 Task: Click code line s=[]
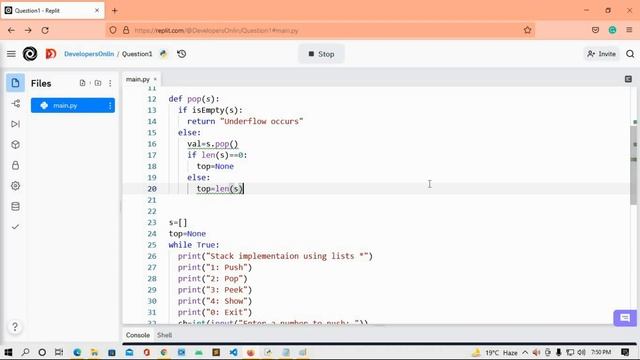coord(178,222)
